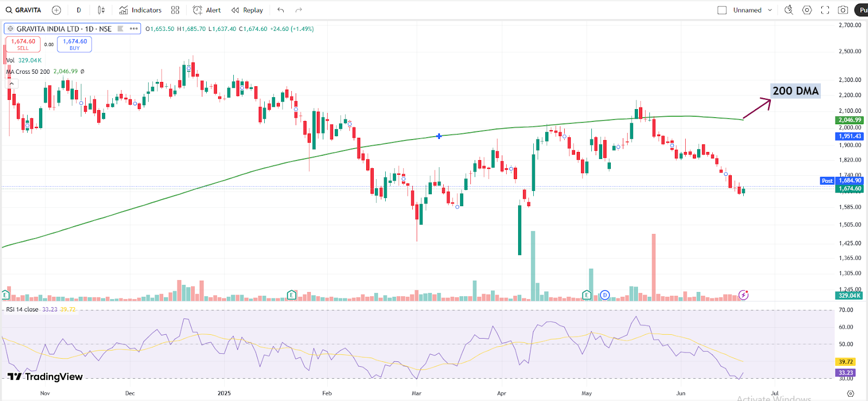This screenshot has width=868, height=401.
Task: Click the dividend D marker near May
Action: [x=605, y=295]
